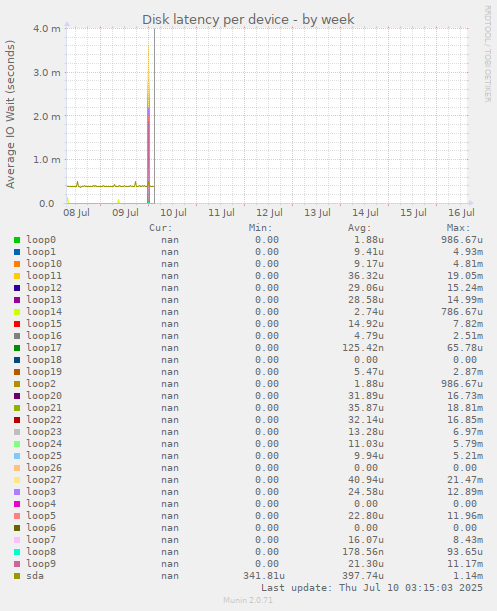The image size is (497, 611).
Task: Click the avg value 40.94u for loop27
Action: click(366, 480)
